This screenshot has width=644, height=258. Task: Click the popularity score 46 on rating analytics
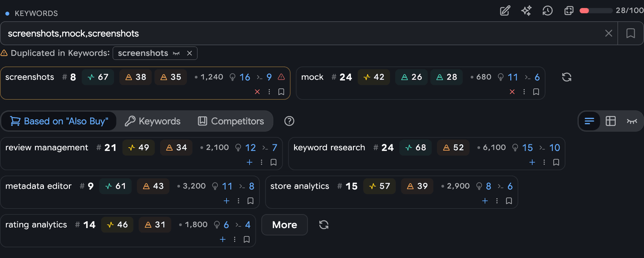(x=117, y=224)
